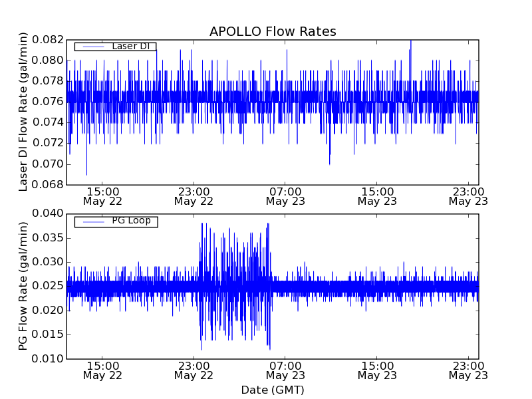
Task: Click the "Laser DI Flow Rate (gal/min)" y-axis label
Action: pos(23,112)
